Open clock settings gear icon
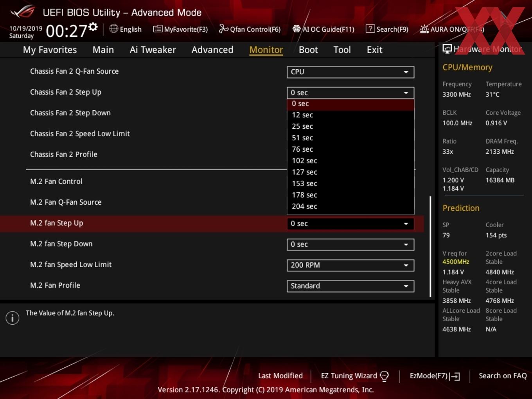532x399 pixels. click(93, 27)
